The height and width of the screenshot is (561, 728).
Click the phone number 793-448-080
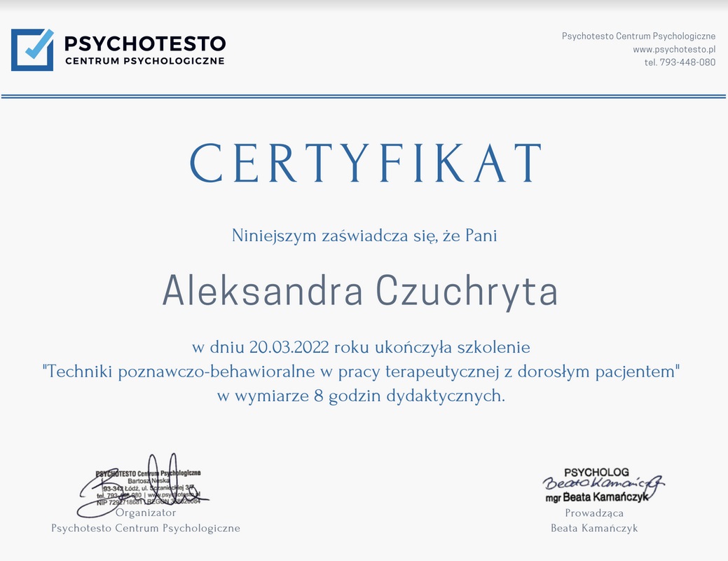(687, 62)
